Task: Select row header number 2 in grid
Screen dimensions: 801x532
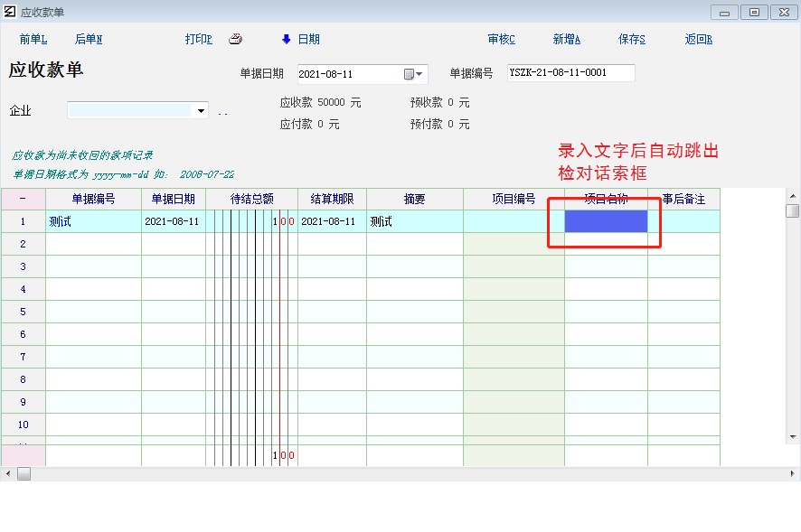Action: pyautogui.click(x=23, y=244)
